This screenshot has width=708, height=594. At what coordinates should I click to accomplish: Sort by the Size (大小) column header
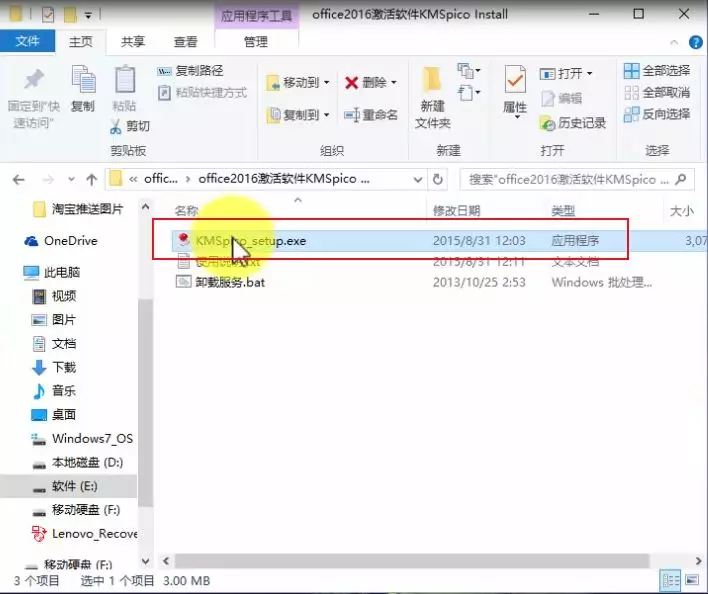click(x=682, y=210)
